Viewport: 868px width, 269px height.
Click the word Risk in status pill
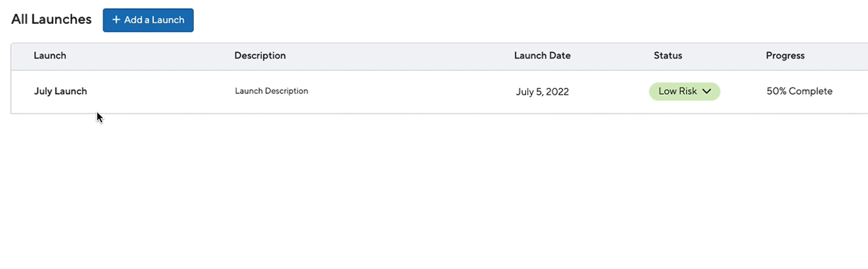point(687,92)
